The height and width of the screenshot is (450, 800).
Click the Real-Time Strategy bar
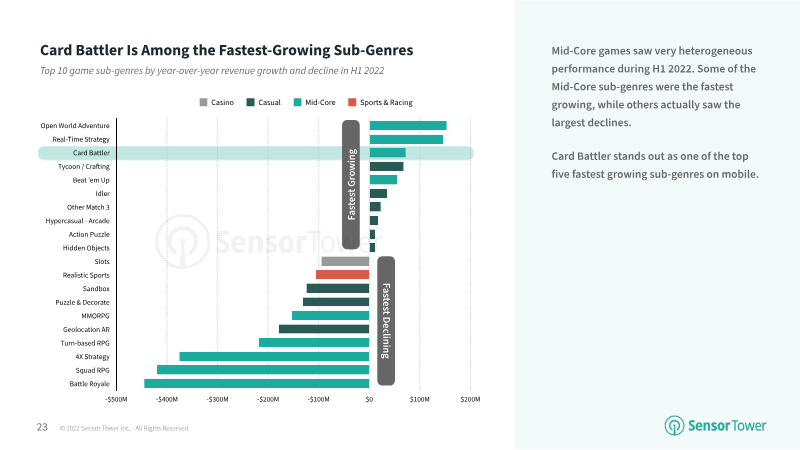click(406, 139)
